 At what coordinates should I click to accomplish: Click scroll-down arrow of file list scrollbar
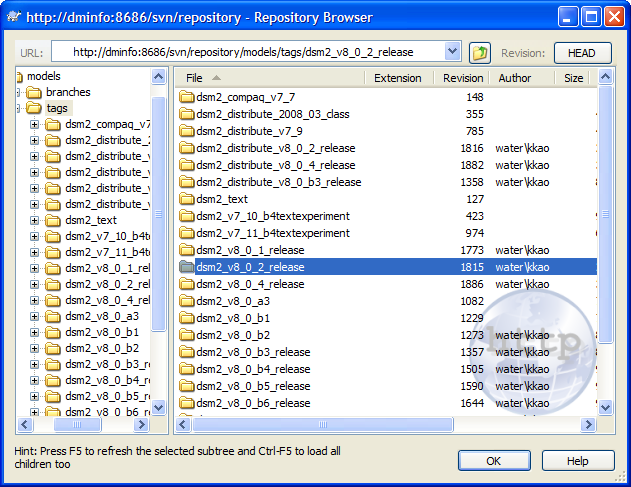[606, 407]
